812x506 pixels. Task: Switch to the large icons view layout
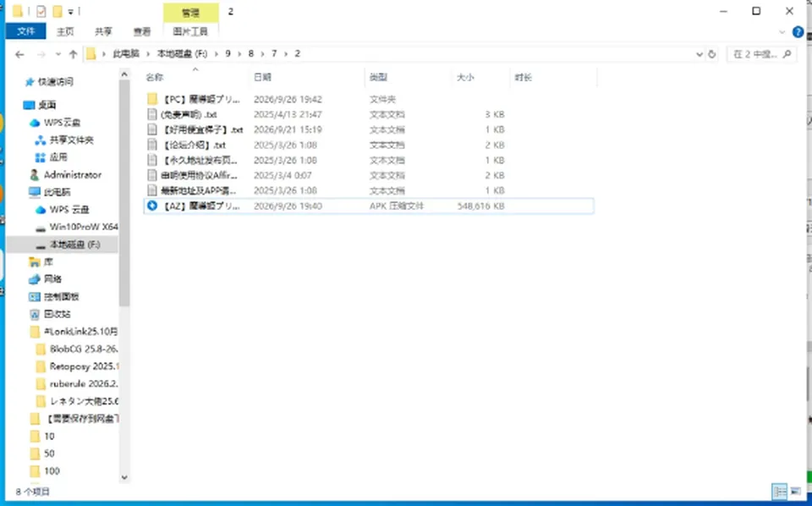[795, 491]
